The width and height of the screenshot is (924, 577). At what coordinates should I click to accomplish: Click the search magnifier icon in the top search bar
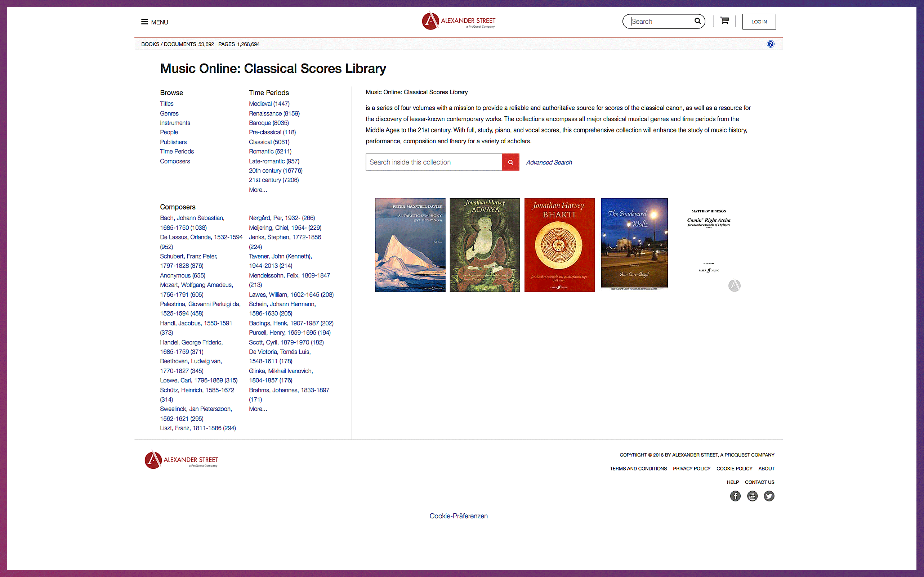click(697, 21)
